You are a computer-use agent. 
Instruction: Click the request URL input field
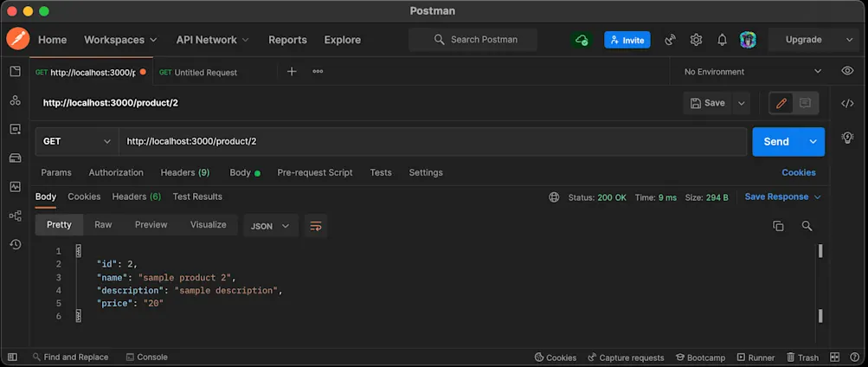[x=433, y=141]
